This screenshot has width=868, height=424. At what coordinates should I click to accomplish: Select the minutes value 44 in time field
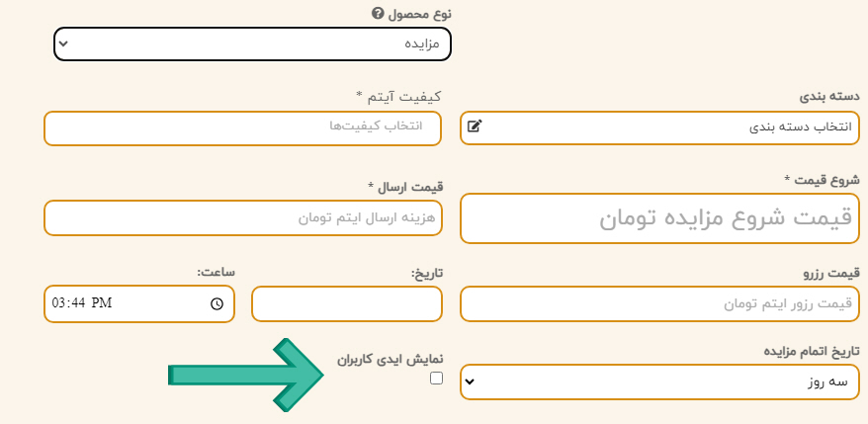78,302
